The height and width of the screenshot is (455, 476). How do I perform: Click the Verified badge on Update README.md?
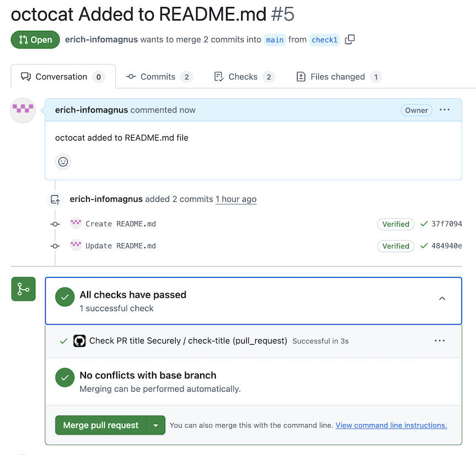click(396, 246)
